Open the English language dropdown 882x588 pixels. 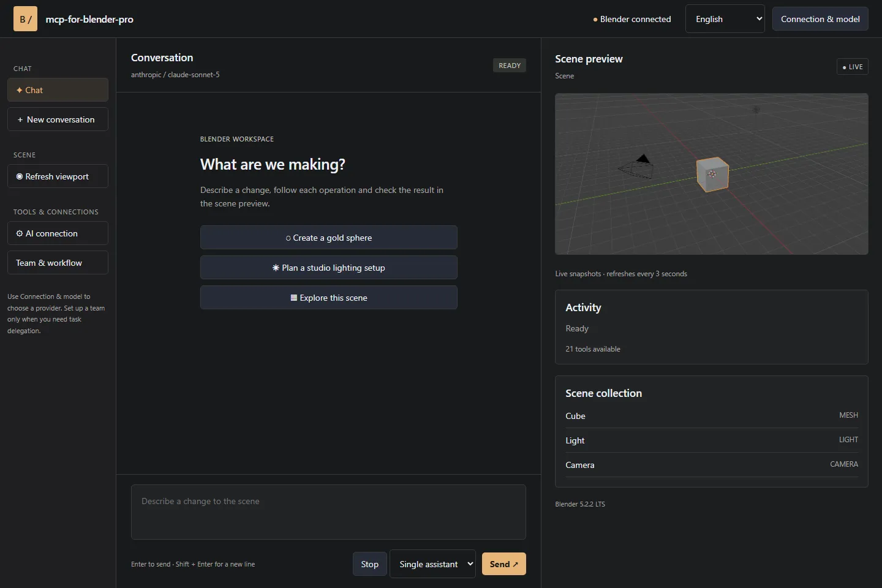click(x=725, y=19)
